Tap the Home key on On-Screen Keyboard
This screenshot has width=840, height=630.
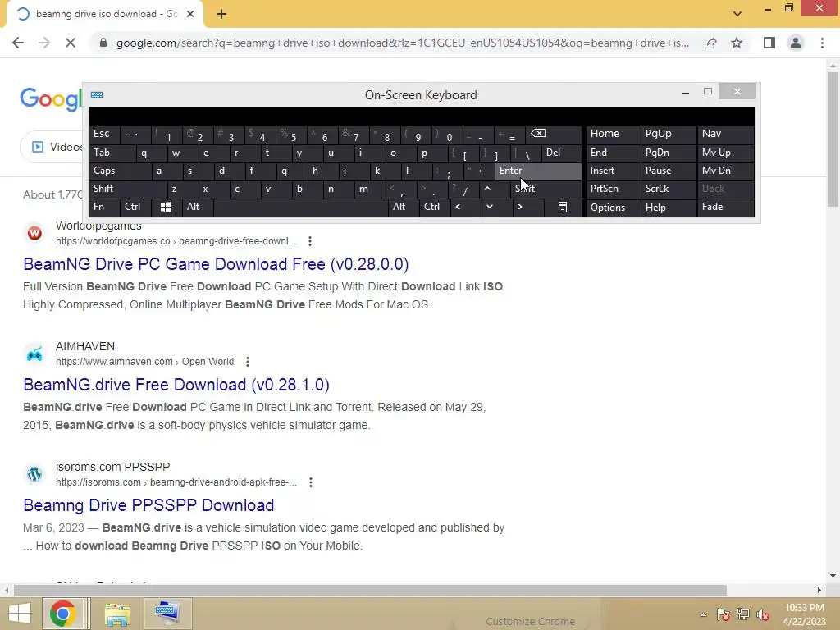point(613,134)
